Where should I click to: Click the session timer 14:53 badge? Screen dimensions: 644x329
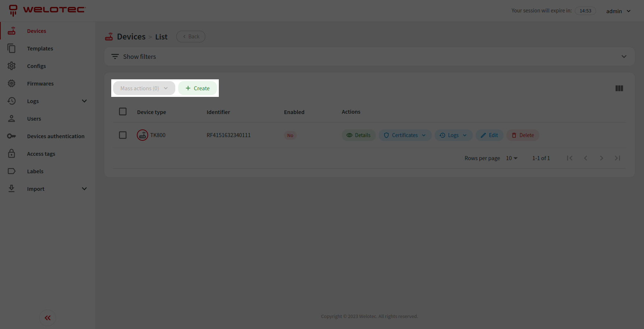(585, 11)
